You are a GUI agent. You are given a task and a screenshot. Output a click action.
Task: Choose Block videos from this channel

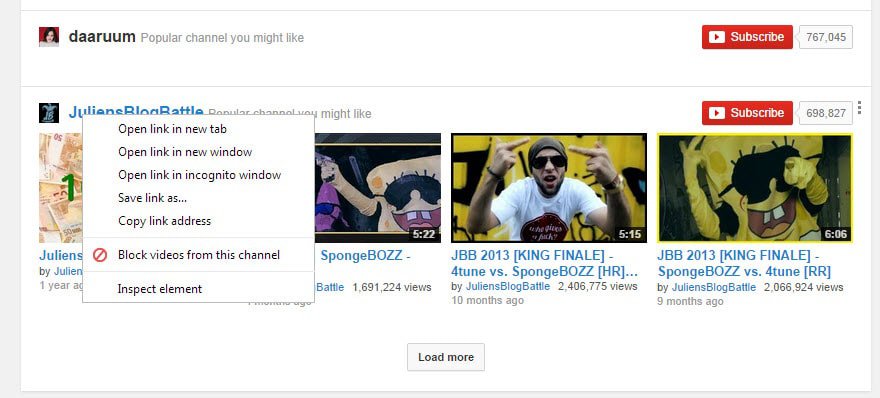click(x=198, y=255)
